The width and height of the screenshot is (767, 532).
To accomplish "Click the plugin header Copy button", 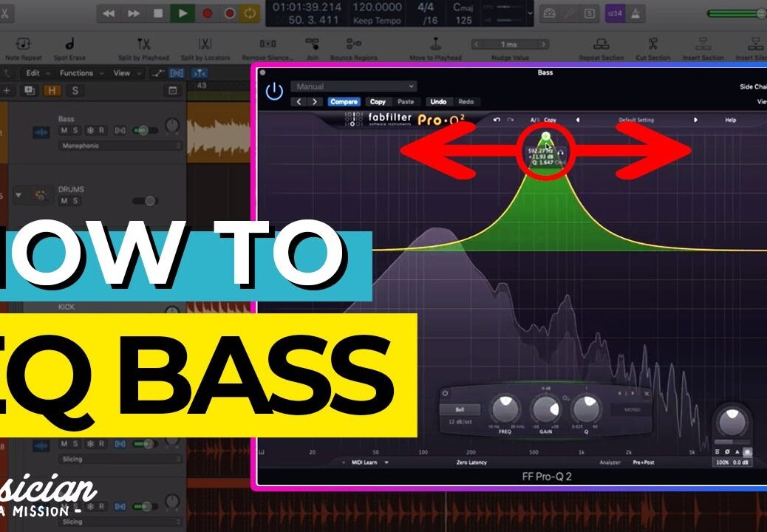I will click(377, 102).
